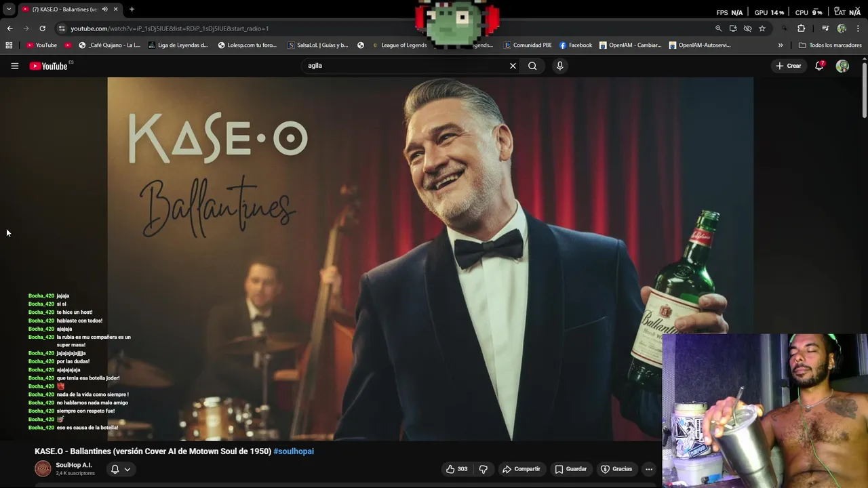This screenshot has height=488, width=868.
Task: Expand the subscription notification bell dropdown
Action: point(120,469)
